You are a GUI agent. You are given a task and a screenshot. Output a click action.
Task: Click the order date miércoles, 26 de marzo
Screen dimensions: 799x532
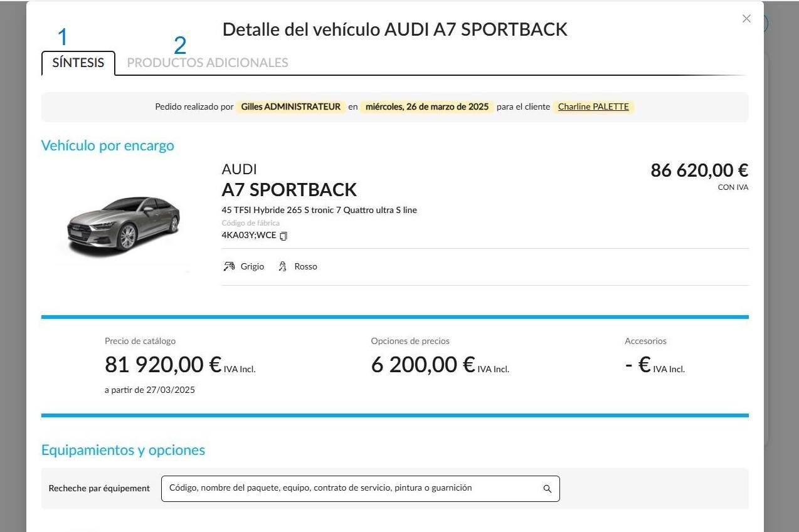pos(427,107)
